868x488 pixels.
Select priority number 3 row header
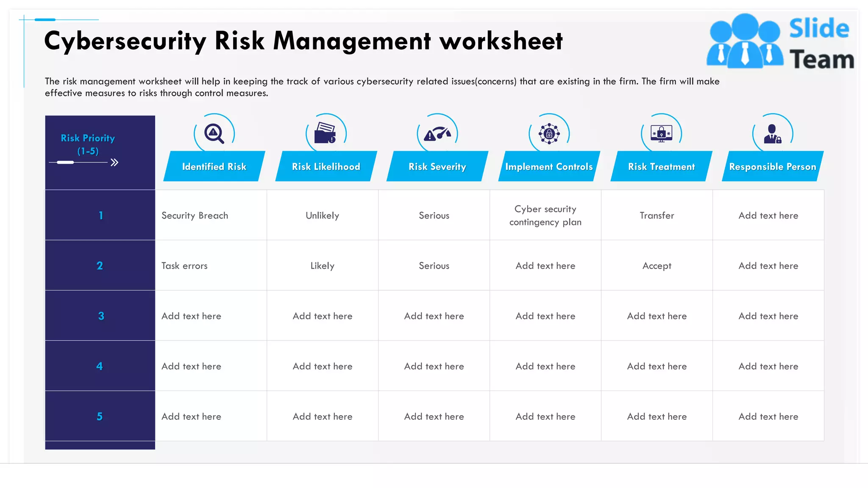point(100,316)
